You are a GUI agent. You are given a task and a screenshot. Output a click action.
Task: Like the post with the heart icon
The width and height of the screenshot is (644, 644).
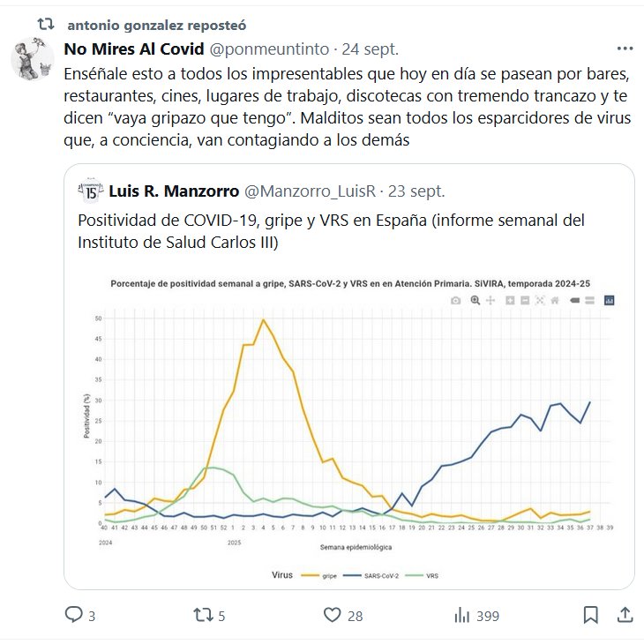click(333, 615)
